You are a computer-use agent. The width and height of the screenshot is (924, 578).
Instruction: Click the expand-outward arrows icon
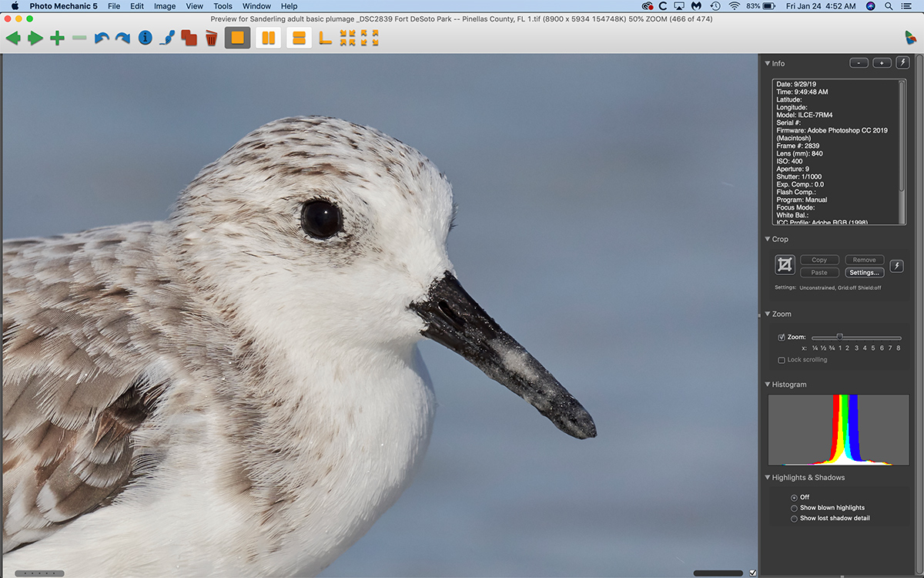[370, 38]
